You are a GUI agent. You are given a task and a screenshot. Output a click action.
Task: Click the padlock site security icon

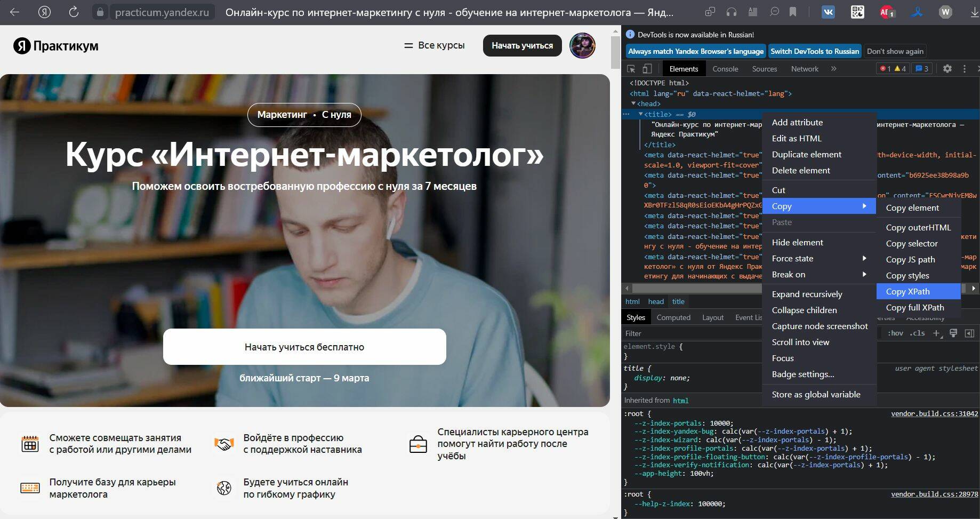tap(100, 12)
